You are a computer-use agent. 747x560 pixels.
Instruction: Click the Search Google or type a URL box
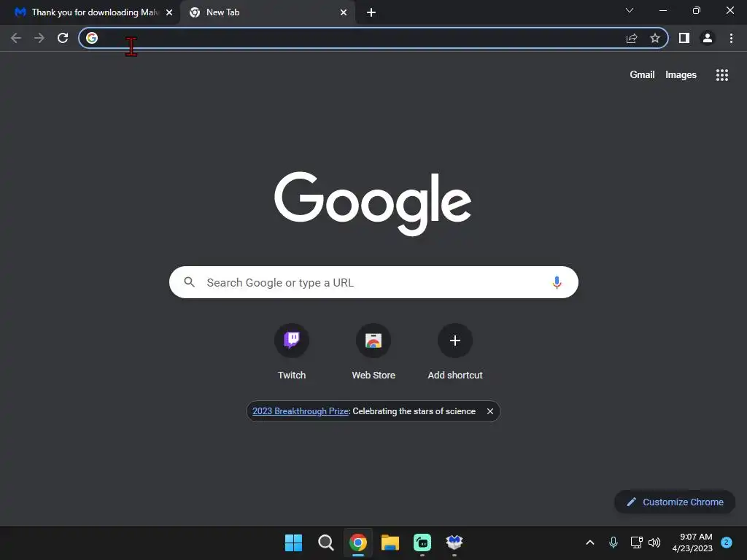click(x=373, y=282)
